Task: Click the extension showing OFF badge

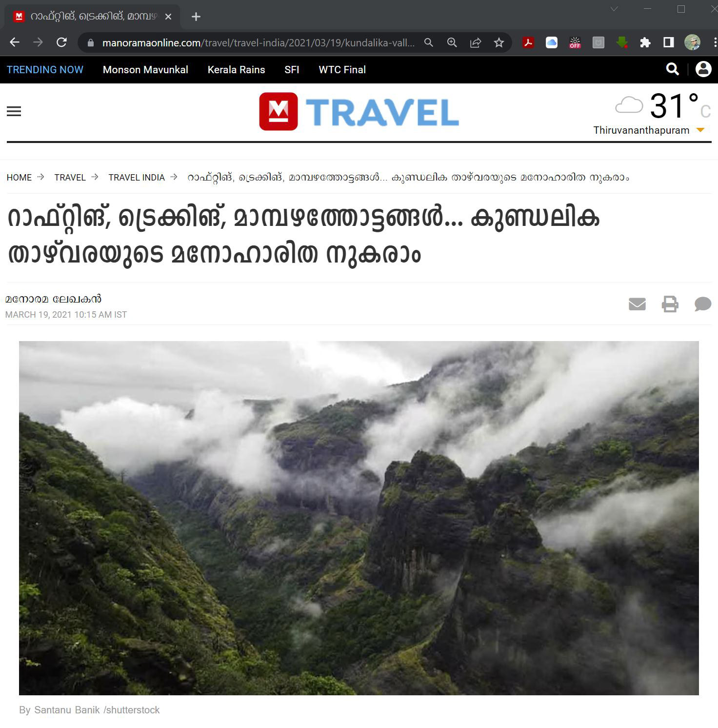Action: [575, 43]
